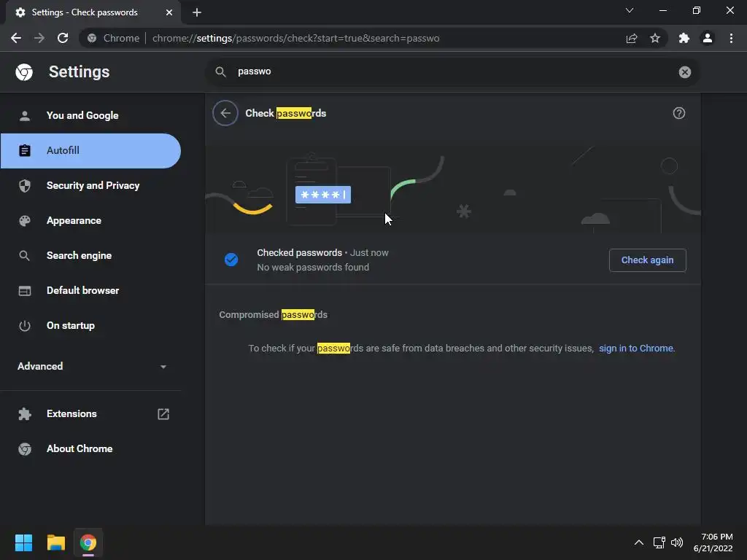Open the network icon in the system tray
The width and height of the screenshot is (747, 560).
coord(659,542)
